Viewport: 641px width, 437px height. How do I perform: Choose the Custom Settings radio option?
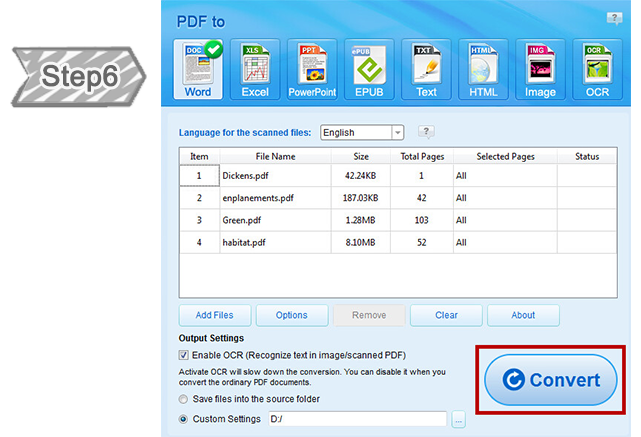182,419
